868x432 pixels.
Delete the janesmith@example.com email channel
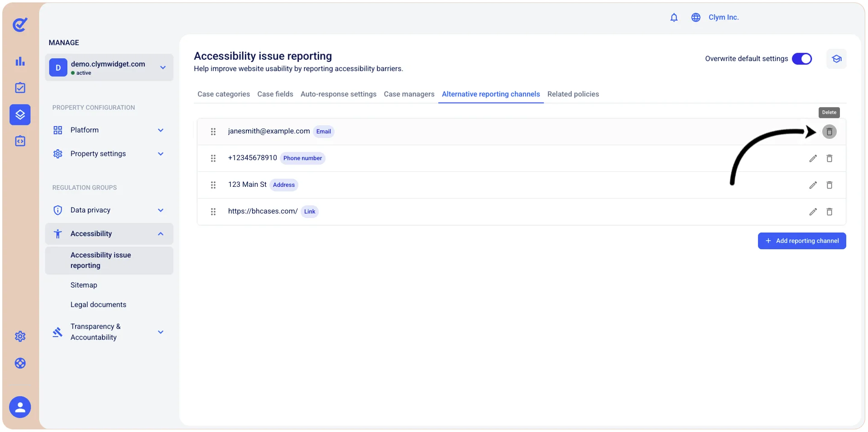tap(829, 132)
